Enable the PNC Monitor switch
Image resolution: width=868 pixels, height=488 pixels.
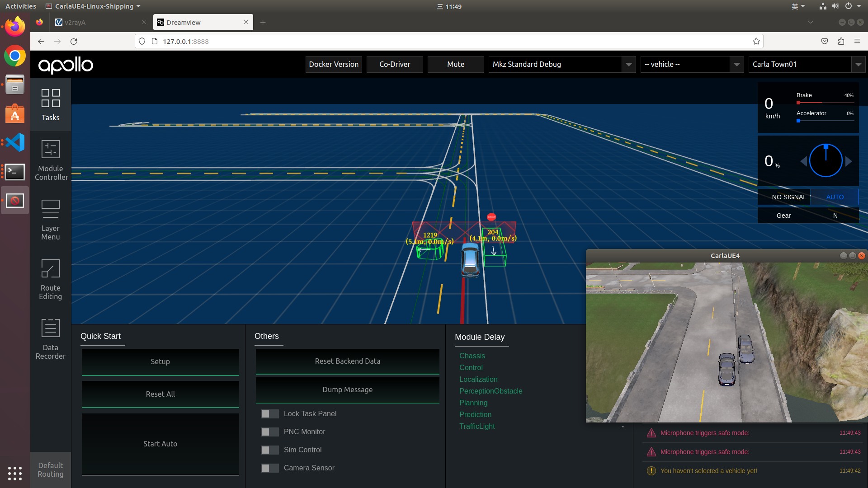click(269, 432)
